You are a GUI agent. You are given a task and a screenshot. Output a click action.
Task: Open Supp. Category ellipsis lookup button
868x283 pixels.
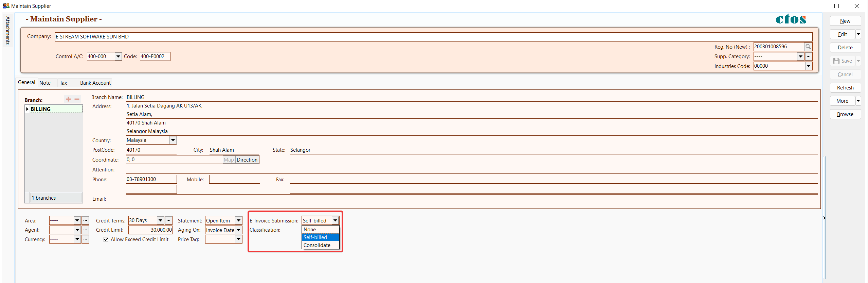point(809,56)
